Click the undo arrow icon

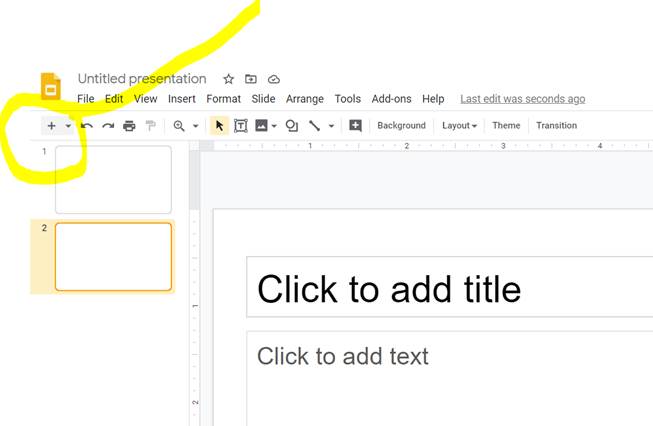[87, 126]
